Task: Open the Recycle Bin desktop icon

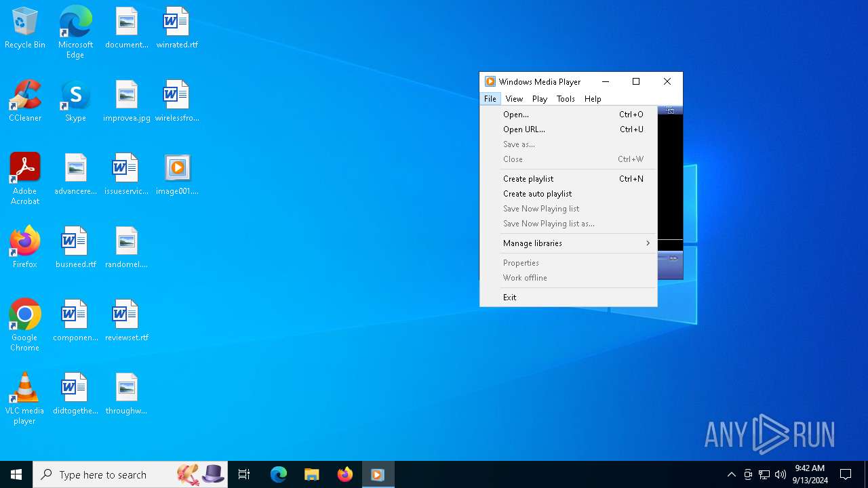Action: [x=25, y=28]
